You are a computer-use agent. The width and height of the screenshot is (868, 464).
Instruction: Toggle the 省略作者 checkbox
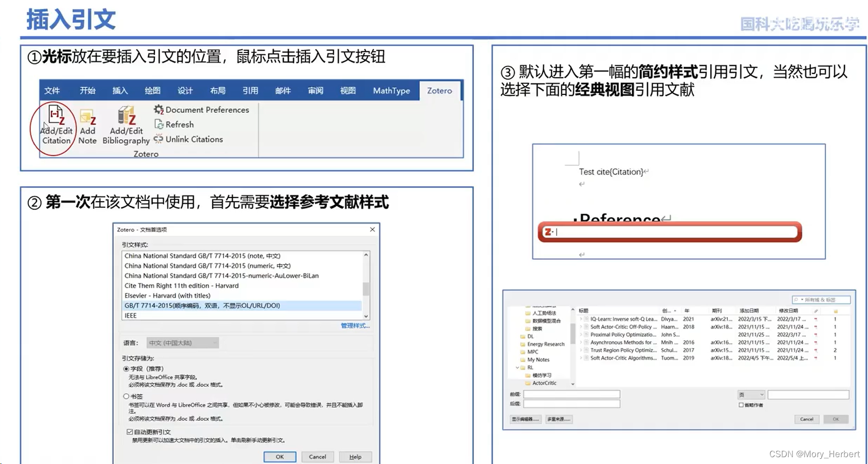(741, 405)
